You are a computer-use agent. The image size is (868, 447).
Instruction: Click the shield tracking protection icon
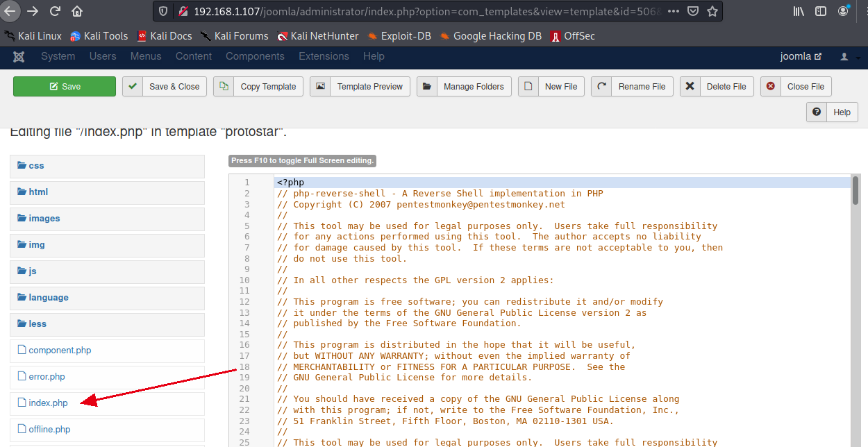[x=163, y=11]
